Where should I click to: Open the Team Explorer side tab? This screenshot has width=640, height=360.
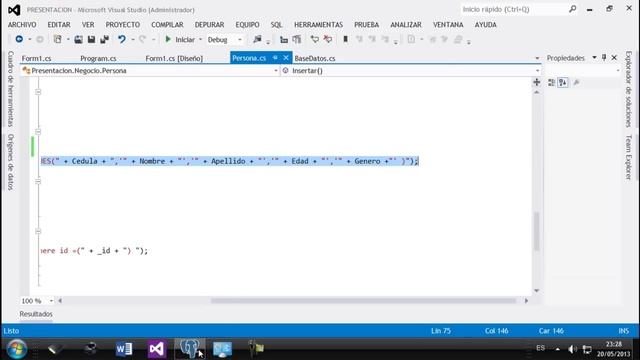pyautogui.click(x=629, y=157)
